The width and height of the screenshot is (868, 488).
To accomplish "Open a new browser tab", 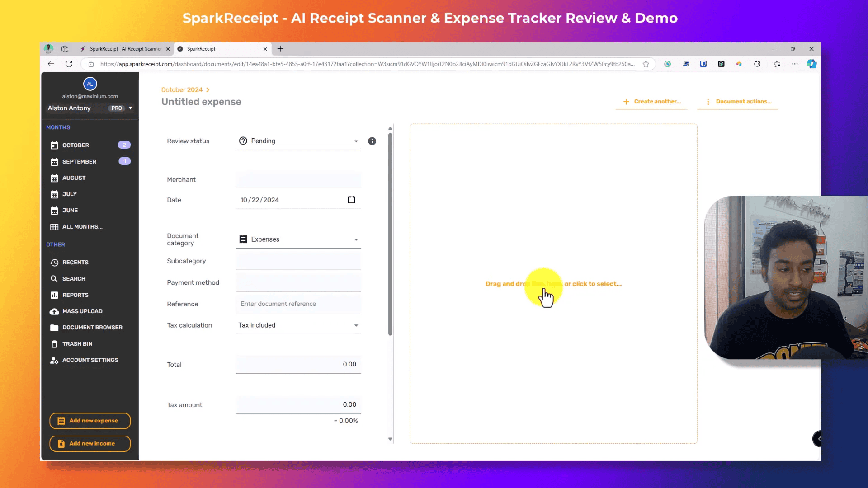I will point(280,49).
